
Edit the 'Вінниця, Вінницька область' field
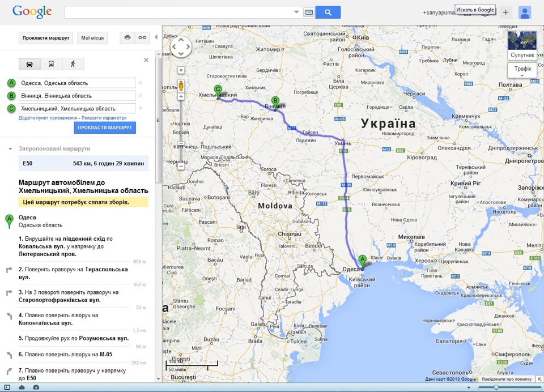[x=77, y=96]
